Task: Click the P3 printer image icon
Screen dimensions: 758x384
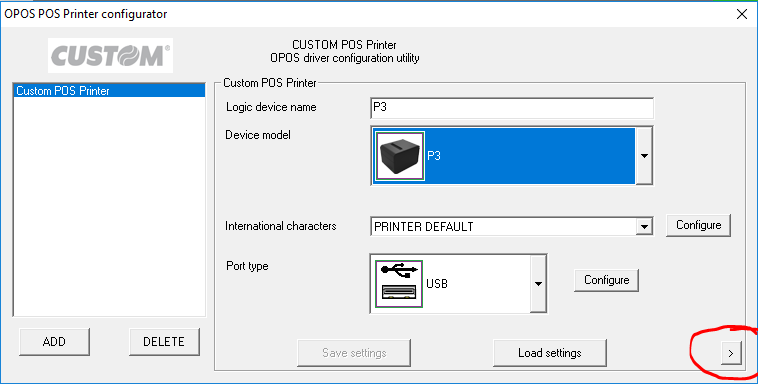Action: coord(400,156)
